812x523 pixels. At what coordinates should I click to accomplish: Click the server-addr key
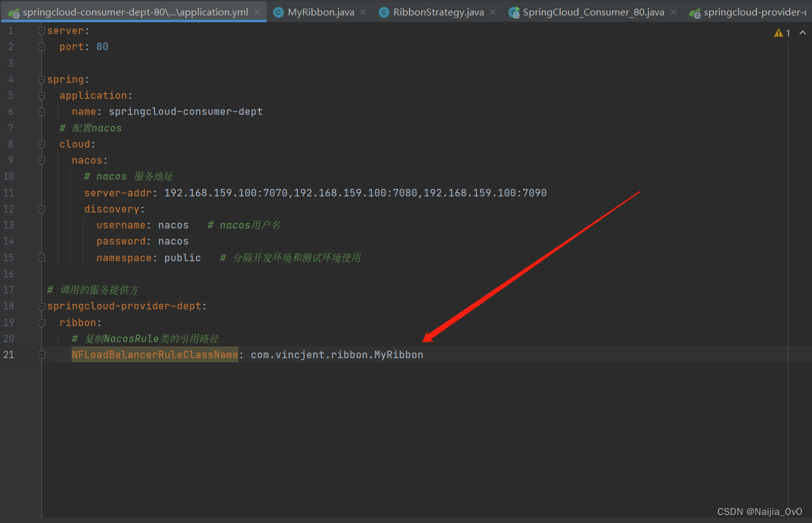(118, 193)
